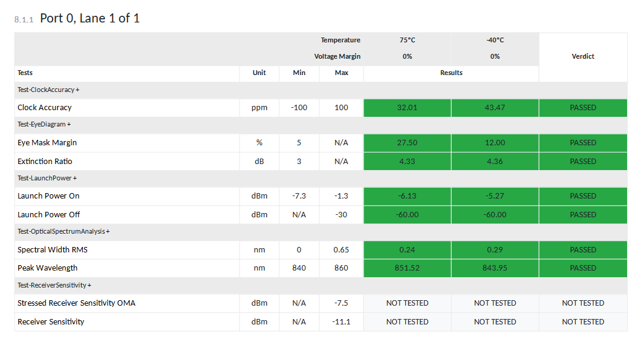Viewport: 644px width, 345px height.
Task: Expand the Test-LaunchPower + section
Action: [47, 178]
